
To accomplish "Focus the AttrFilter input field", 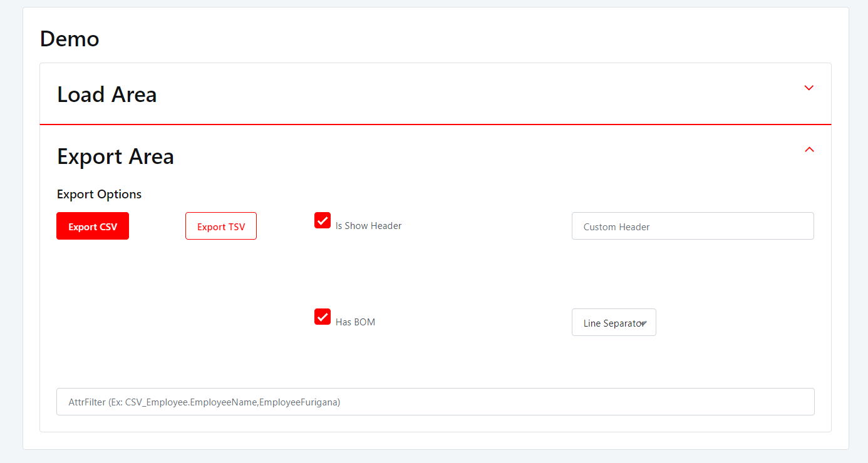I will pyautogui.click(x=435, y=402).
